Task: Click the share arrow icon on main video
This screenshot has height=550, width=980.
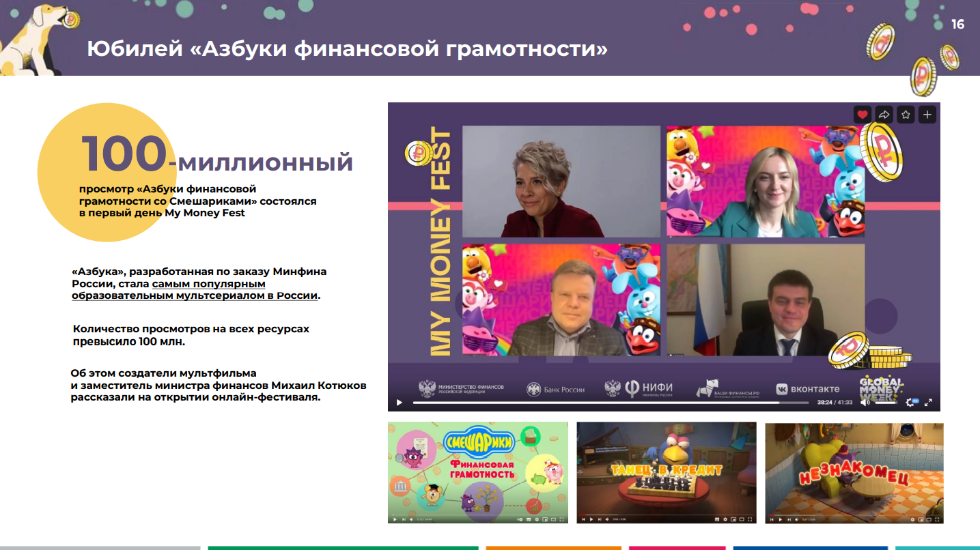Action: point(884,115)
